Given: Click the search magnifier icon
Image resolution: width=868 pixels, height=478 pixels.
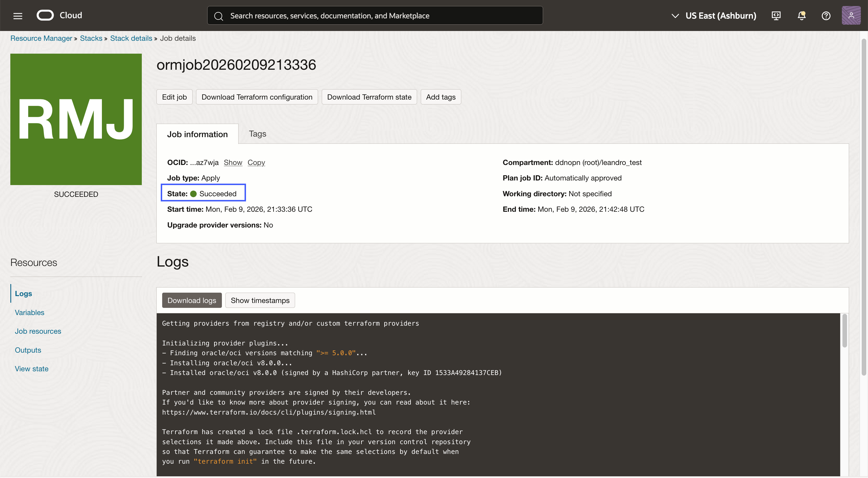Looking at the screenshot, I should pyautogui.click(x=219, y=15).
